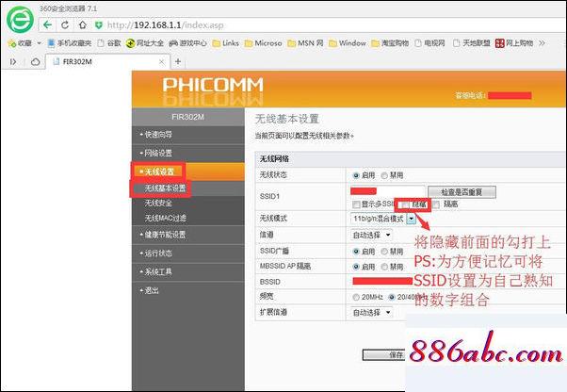Open the 无线基本设置 submenu item

pos(165,188)
